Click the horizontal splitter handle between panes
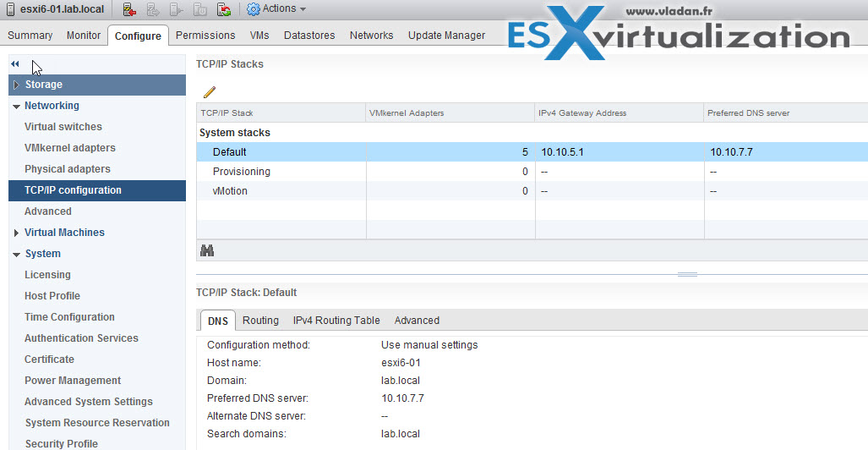The image size is (868, 450). pyautogui.click(x=687, y=274)
